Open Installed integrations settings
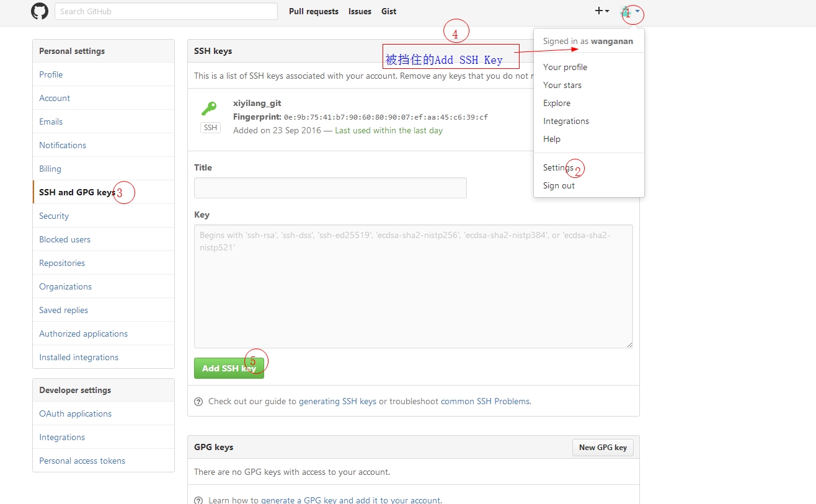This screenshot has height=504, width=816. (104, 357)
